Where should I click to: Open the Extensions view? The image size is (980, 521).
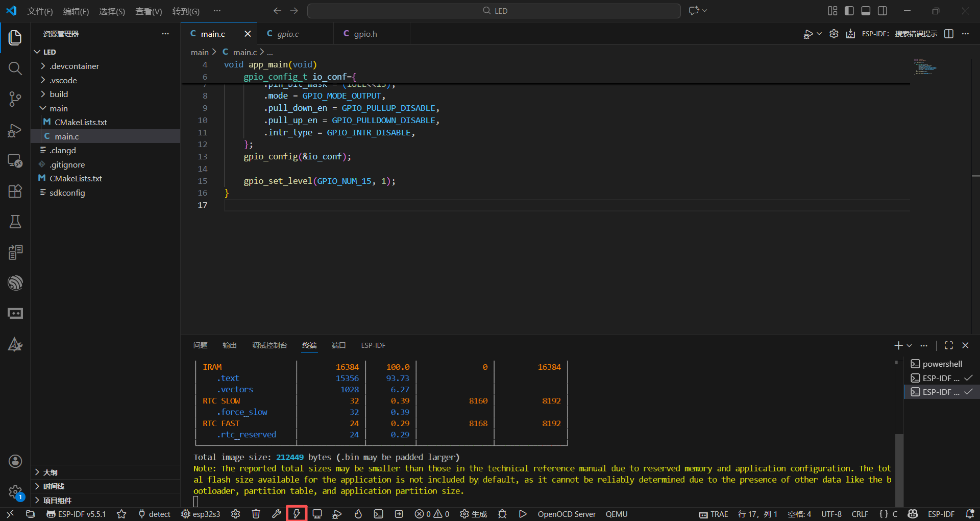tap(15, 191)
